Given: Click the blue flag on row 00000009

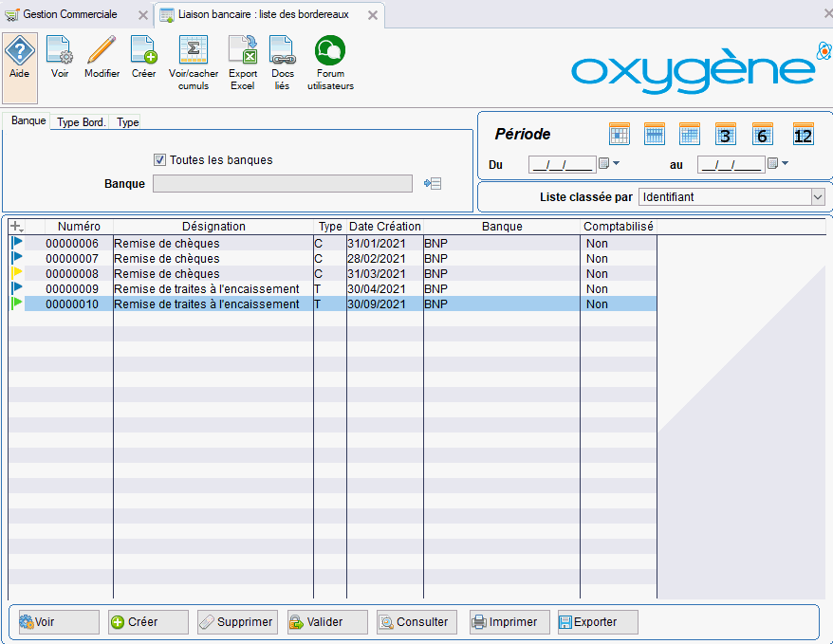Looking at the screenshot, I should [x=17, y=288].
